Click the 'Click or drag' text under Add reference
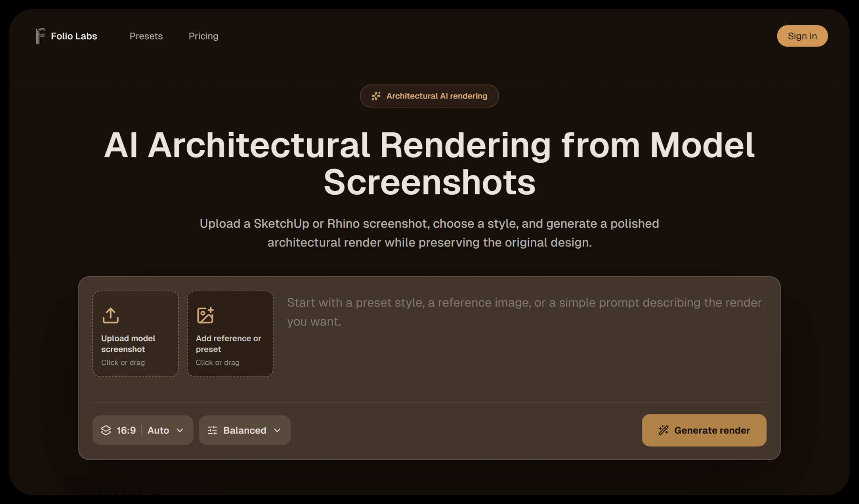 pos(218,363)
